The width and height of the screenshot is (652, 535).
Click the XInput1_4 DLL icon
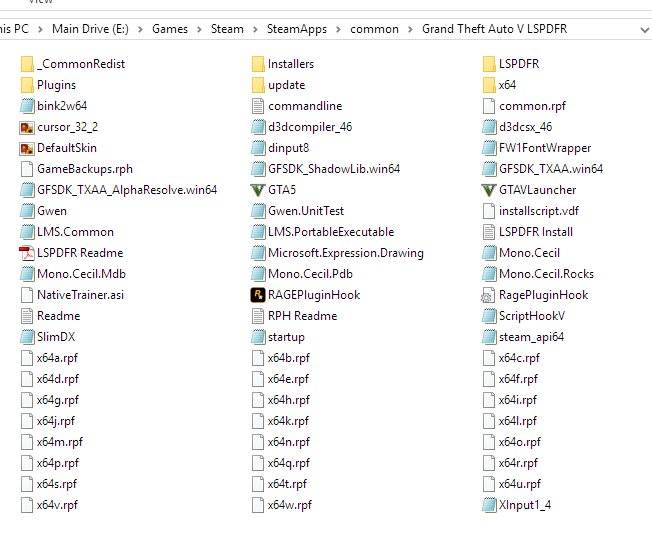489,505
